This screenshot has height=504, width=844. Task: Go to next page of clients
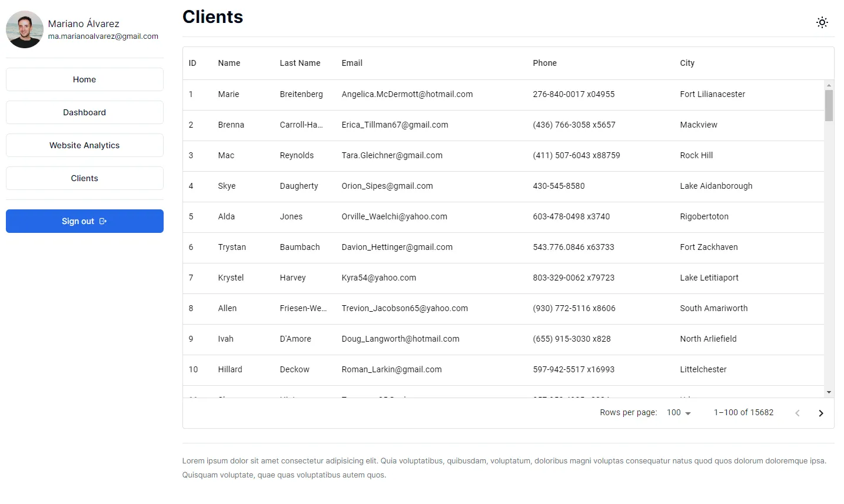click(820, 413)
